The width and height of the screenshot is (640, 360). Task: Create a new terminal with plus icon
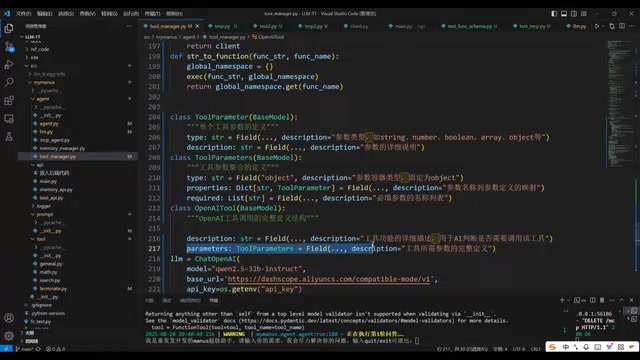click(x=562, y=300)
